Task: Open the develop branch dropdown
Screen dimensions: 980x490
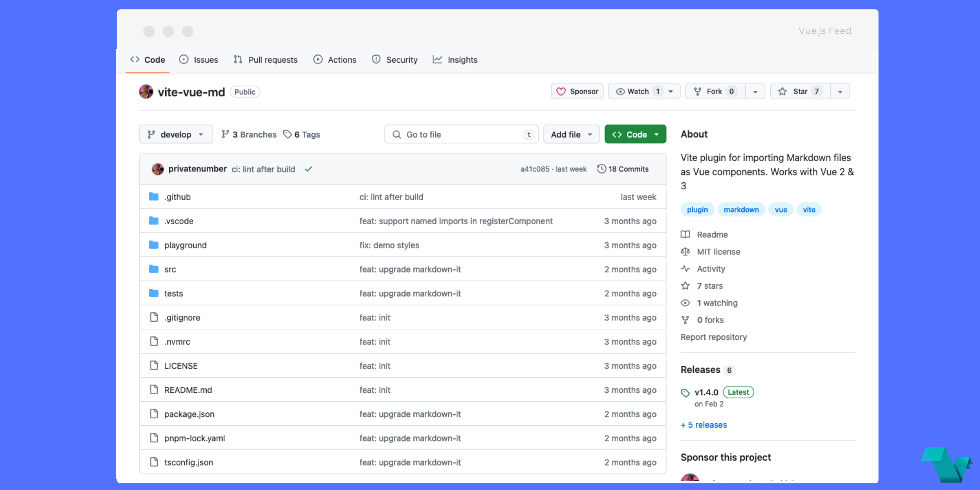Action: point(176,135)
